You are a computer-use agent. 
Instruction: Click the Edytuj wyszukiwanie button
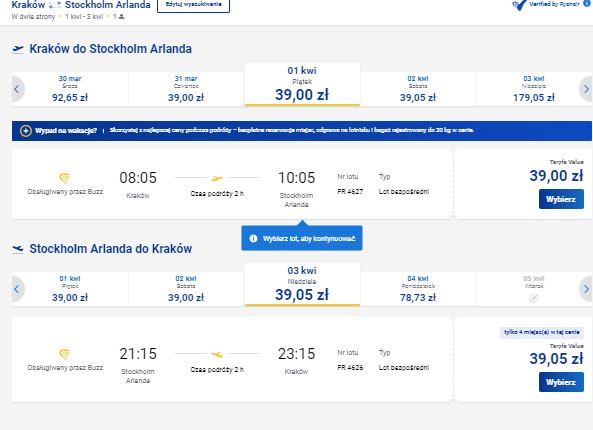[193, 5]
